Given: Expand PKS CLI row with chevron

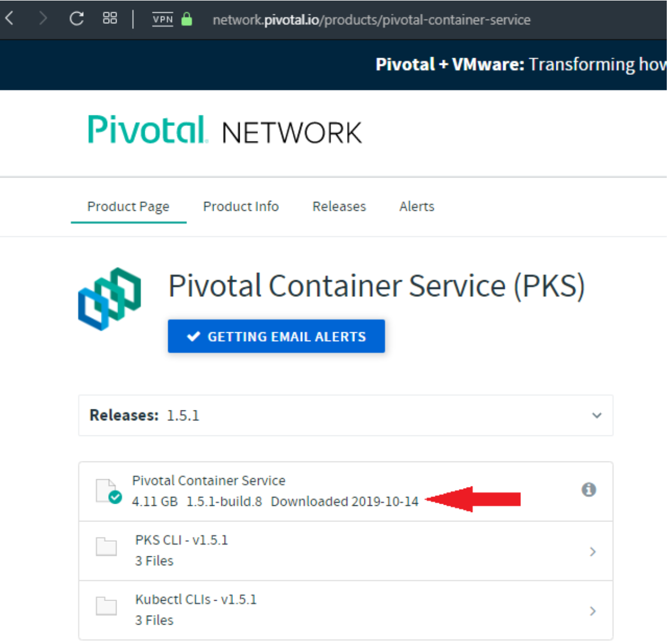Looking at the screenshot, I should click(592, 551).
